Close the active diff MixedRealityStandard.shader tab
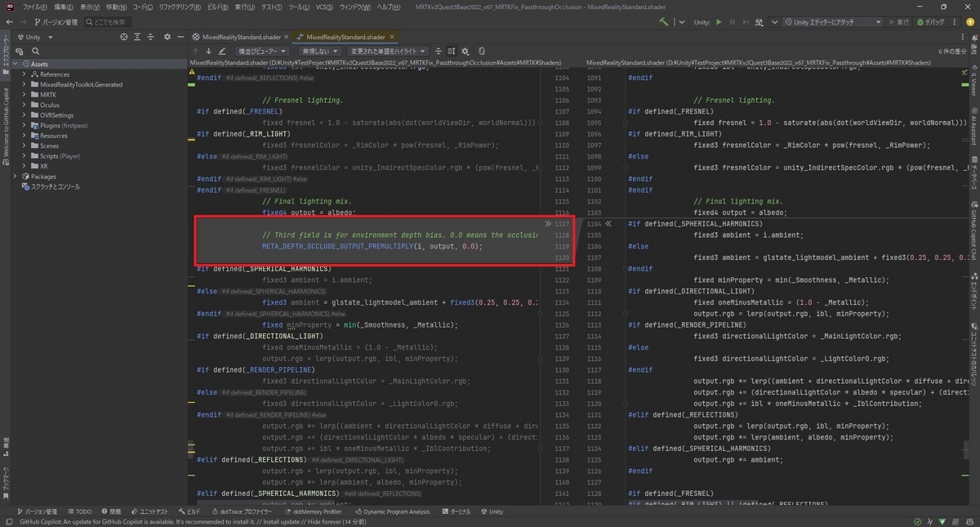The height and width of the screenshot is (527, 980). (x=392, y=37)
